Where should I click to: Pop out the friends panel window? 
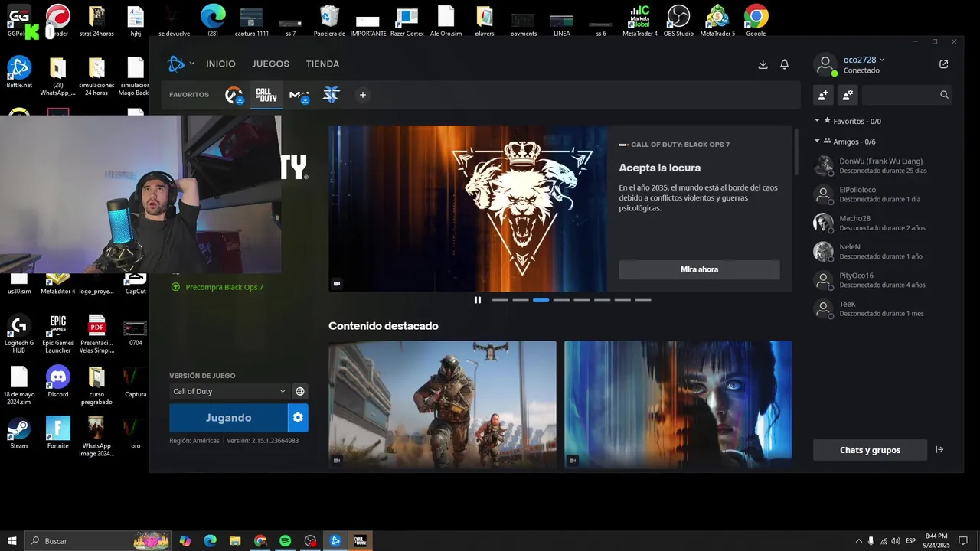click(x=943, y=64)
